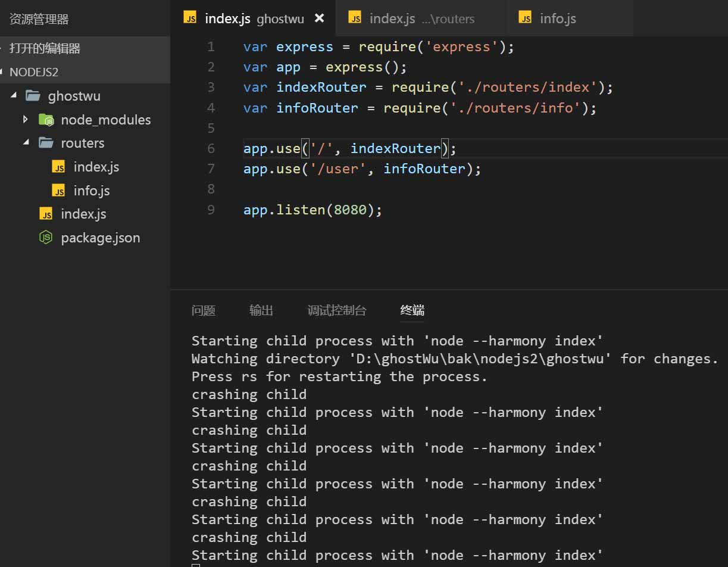Click the node_modules folder icon
Screen dimensions: 728x567
click(x=46, y=120)
